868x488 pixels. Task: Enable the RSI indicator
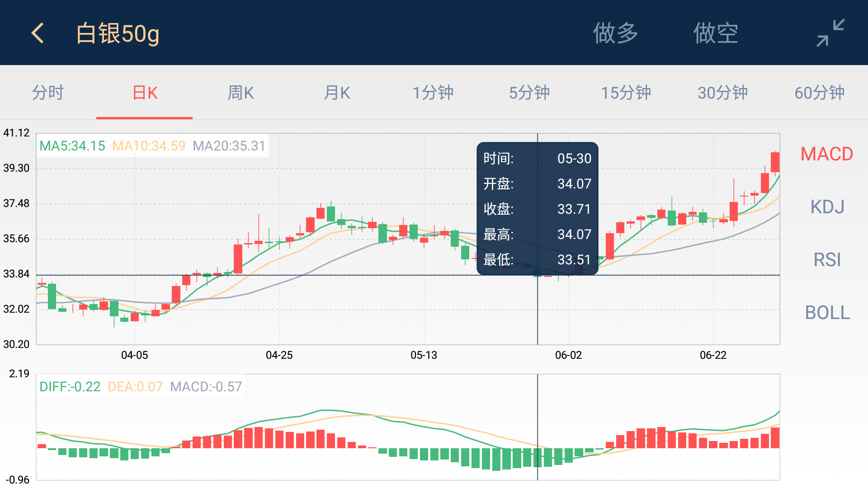pos(827,260)
